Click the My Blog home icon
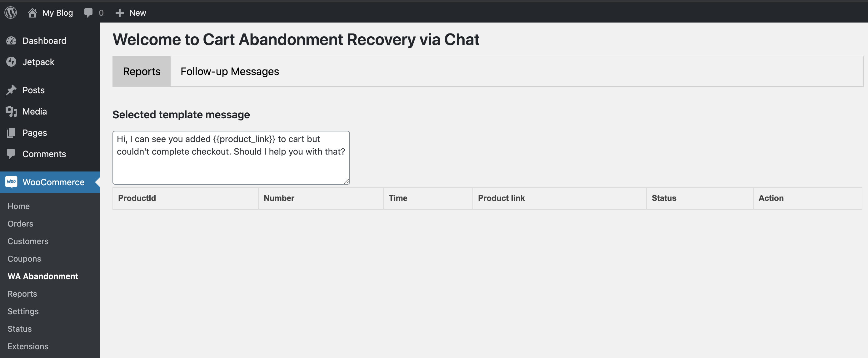The width and height of the screenshot is (868, 358). 32,13
